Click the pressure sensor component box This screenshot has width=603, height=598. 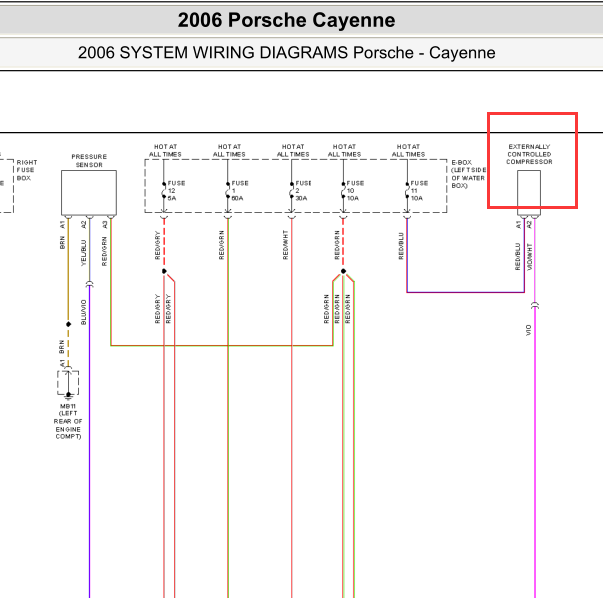(x=89, y=193)
